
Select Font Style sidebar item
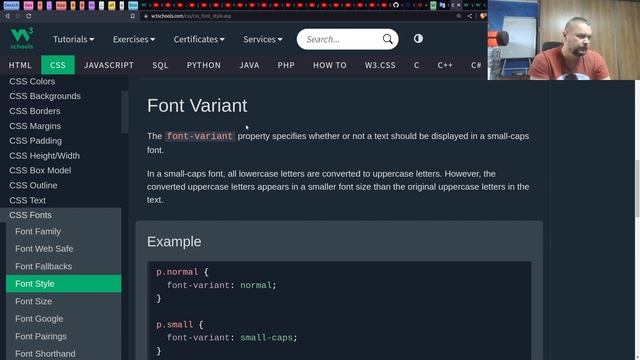coord(64,284)
